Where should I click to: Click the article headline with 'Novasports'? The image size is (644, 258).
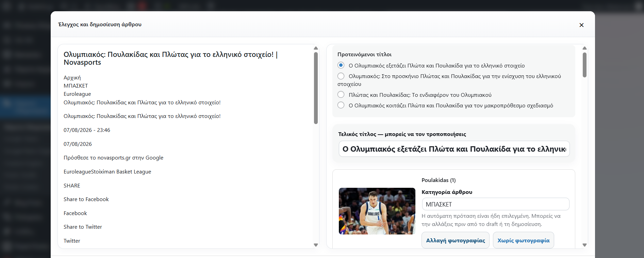[170, 58]
